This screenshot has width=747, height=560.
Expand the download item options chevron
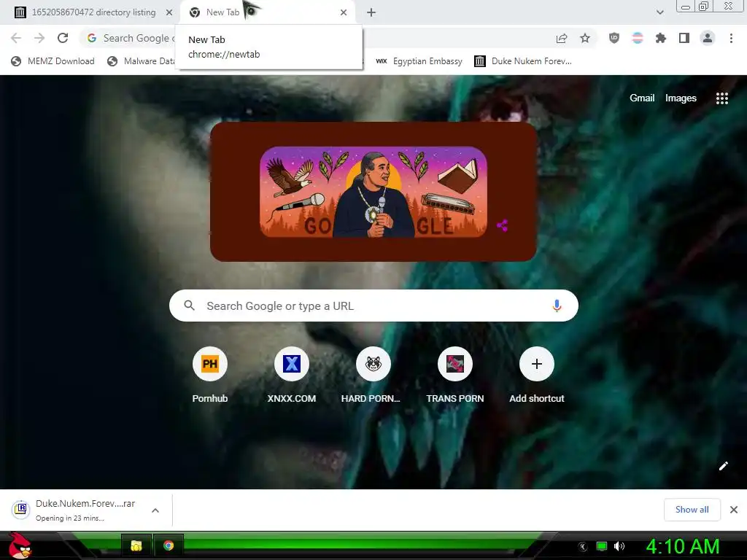click(155, 510)
